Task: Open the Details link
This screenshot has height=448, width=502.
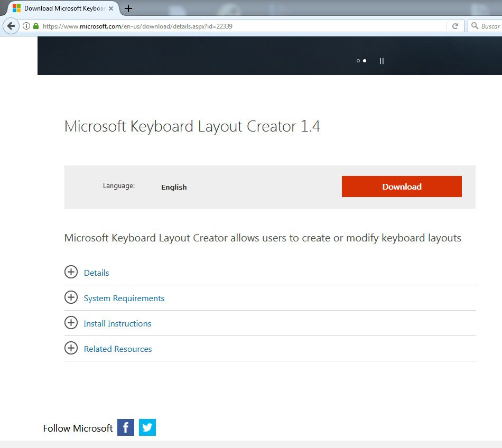Action: (96, 273)
